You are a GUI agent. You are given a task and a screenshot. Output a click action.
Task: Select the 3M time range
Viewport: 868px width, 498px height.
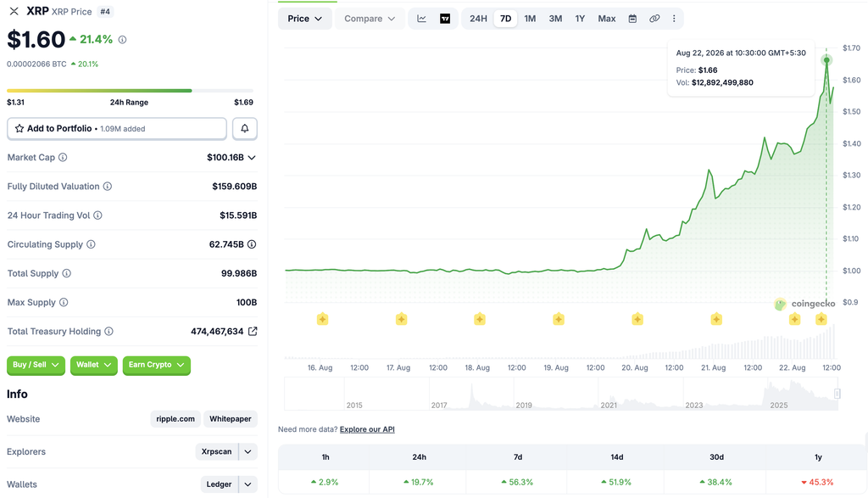555,19
